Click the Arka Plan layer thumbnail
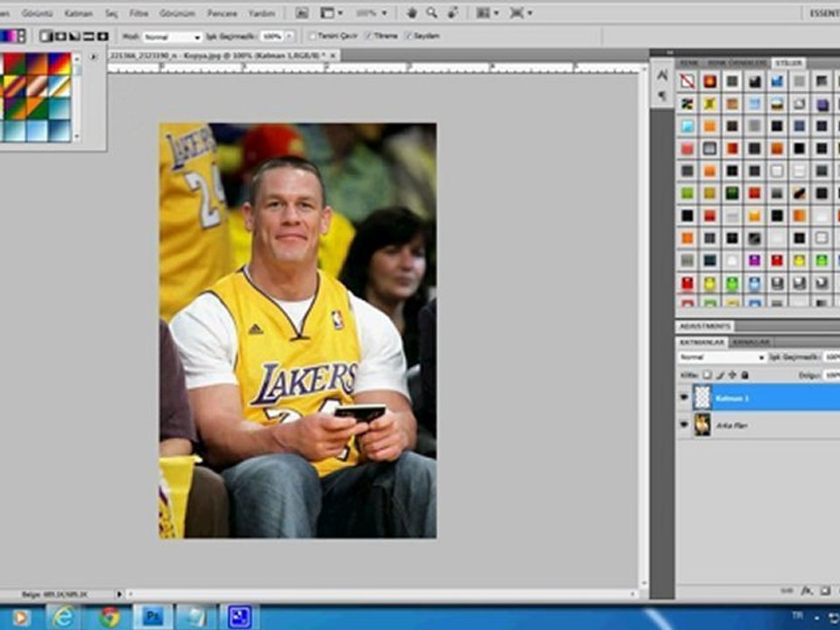Image resolution: width=840 pixels, height=630 pixels. 703,425
